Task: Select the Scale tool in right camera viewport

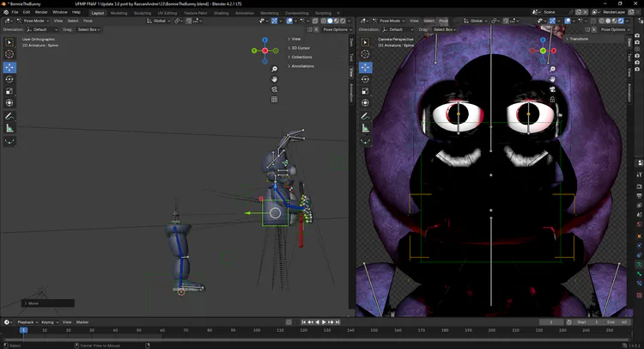Action: point(365,91)
